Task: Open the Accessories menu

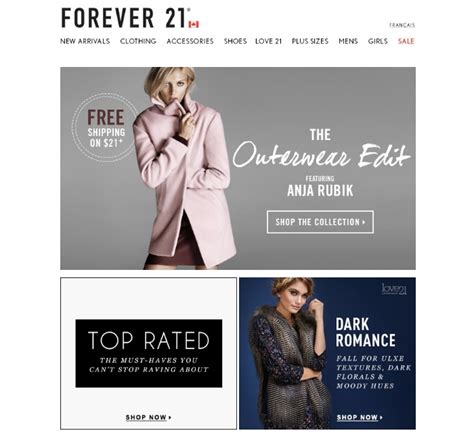Action: [190, 41]
